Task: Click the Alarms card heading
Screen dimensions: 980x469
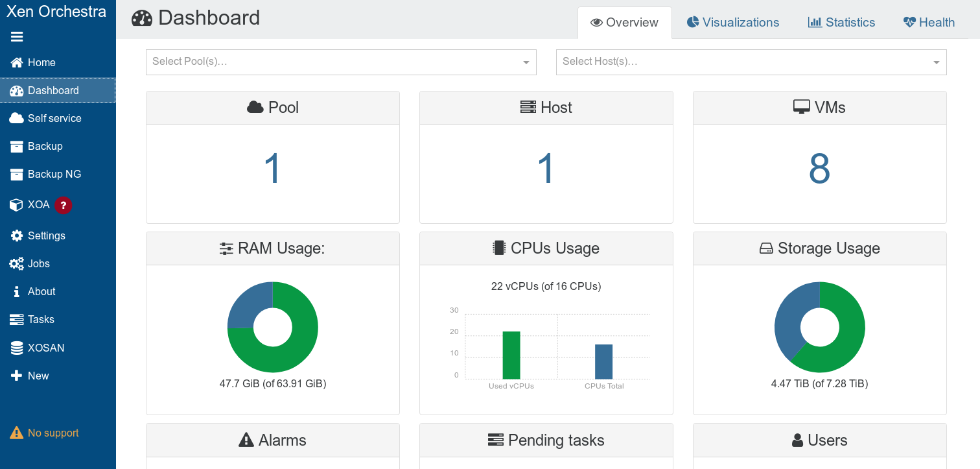Action: click(x=272, y=440)
